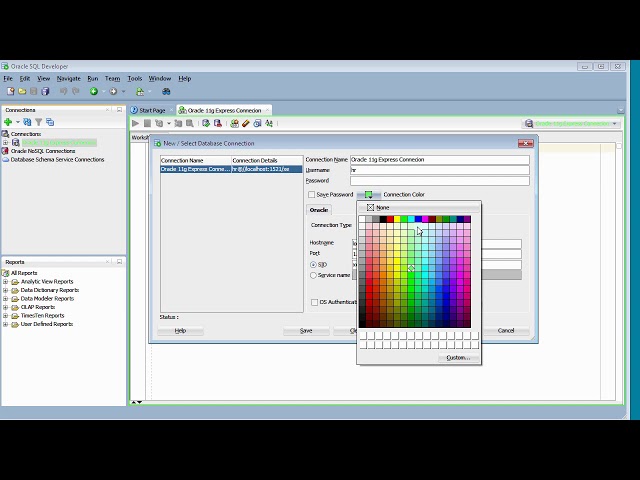
Task: Tick the OS Authentication checkbox
Action: coord(314,302)
